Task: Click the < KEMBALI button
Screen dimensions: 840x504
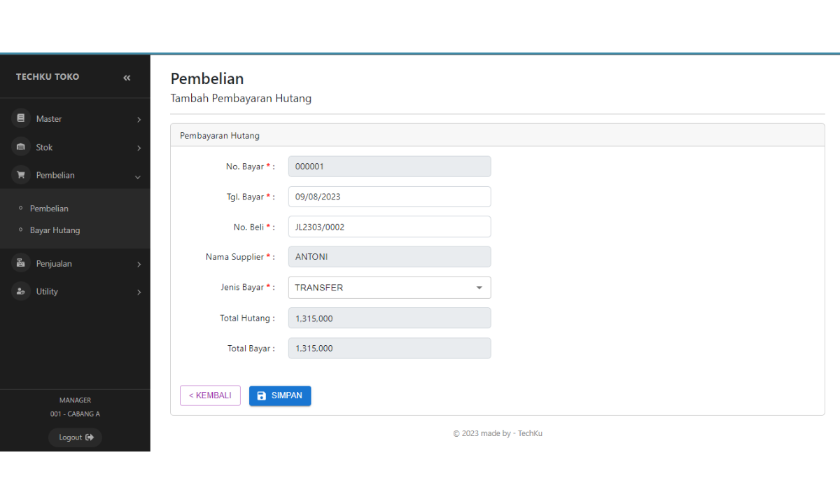Action: [x=210, y=395]
